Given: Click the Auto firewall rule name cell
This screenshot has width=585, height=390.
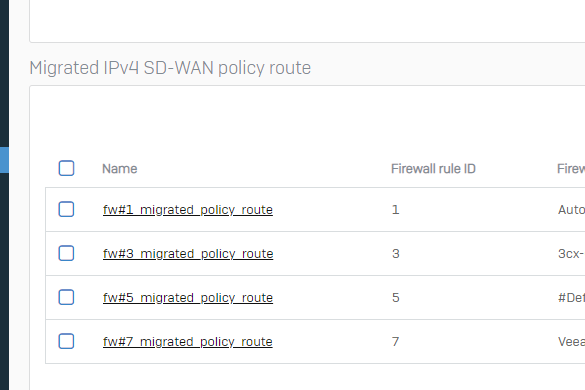Looking at the screenshot, I should click(571, 209).
